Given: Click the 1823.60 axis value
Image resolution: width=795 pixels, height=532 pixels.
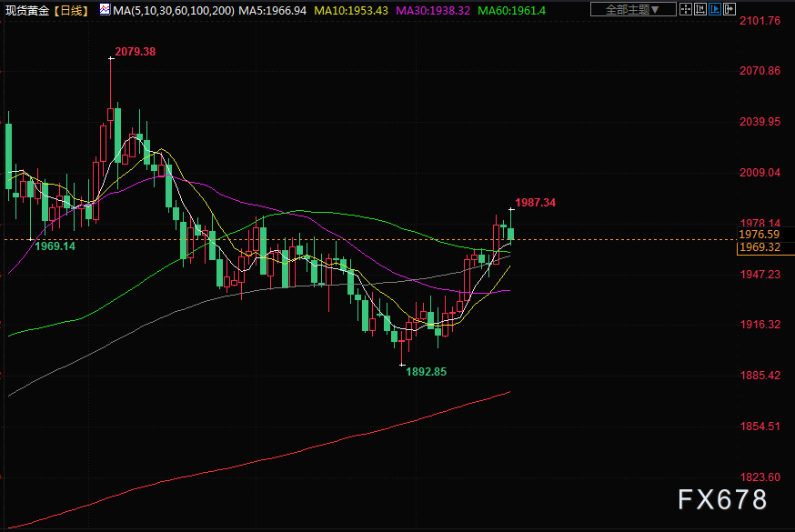Looking at the screenshot, I should [760, 477].
